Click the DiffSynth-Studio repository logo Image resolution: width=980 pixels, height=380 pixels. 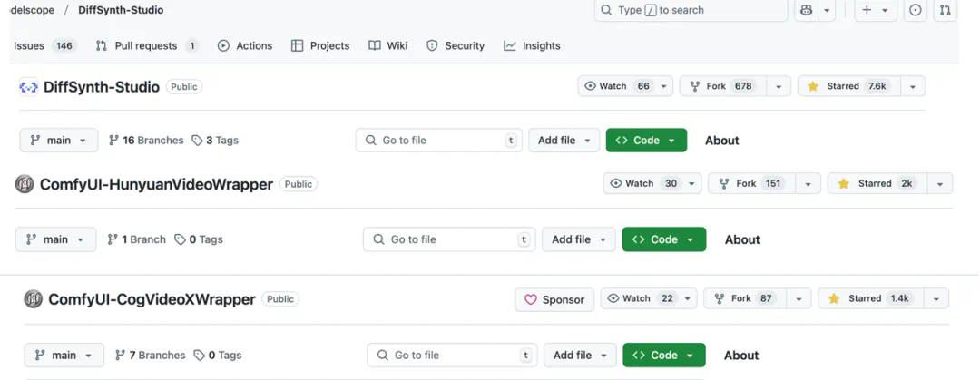coord(29,87)
